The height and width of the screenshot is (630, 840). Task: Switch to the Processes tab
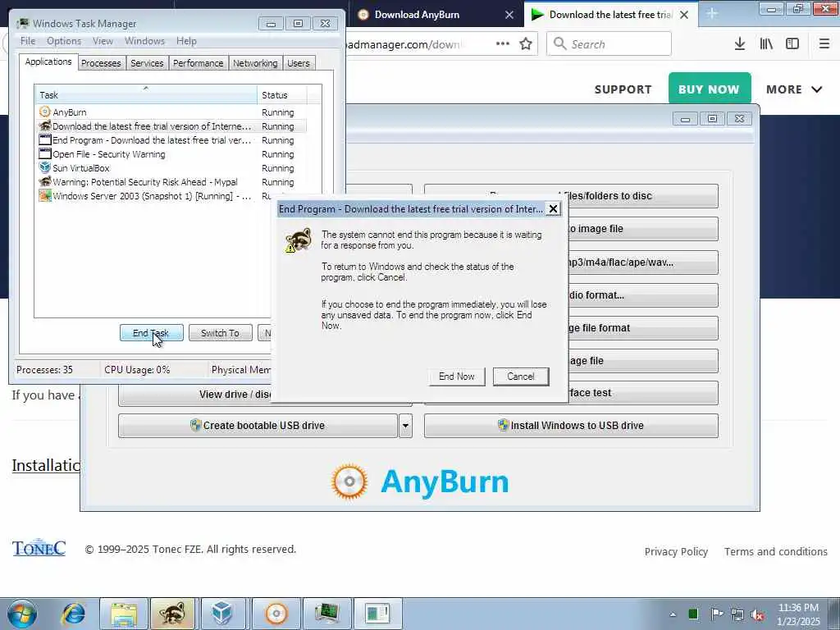click(101, 62)
